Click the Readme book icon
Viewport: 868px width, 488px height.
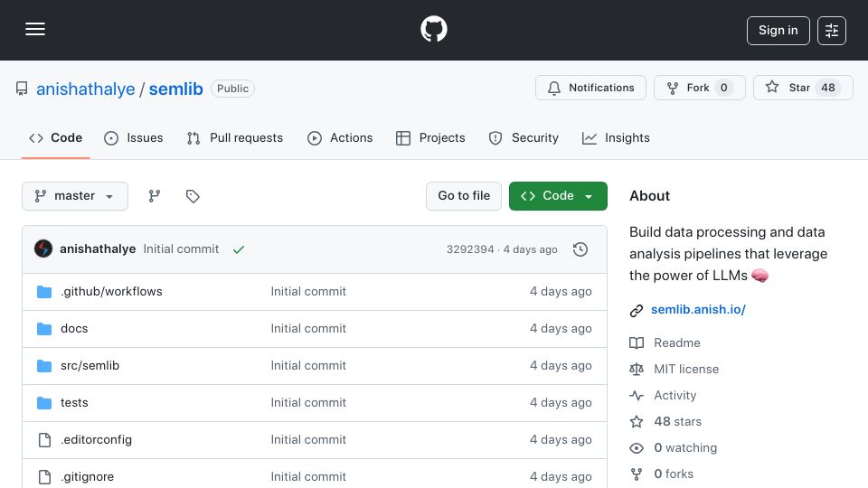pos(637,343)
